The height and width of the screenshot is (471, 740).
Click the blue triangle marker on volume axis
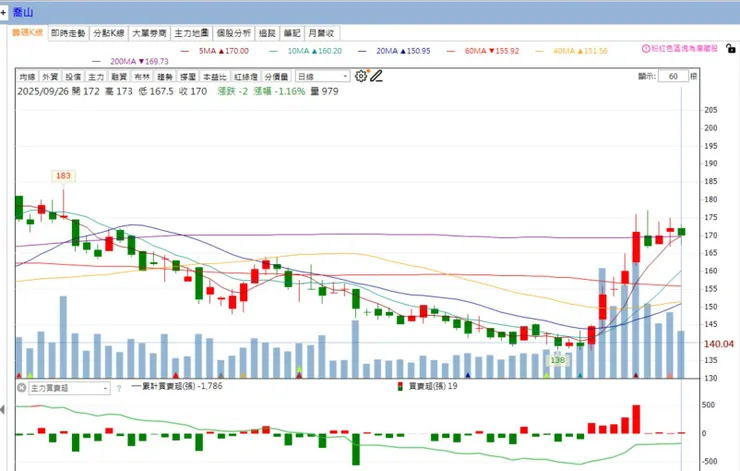point(468,376)
